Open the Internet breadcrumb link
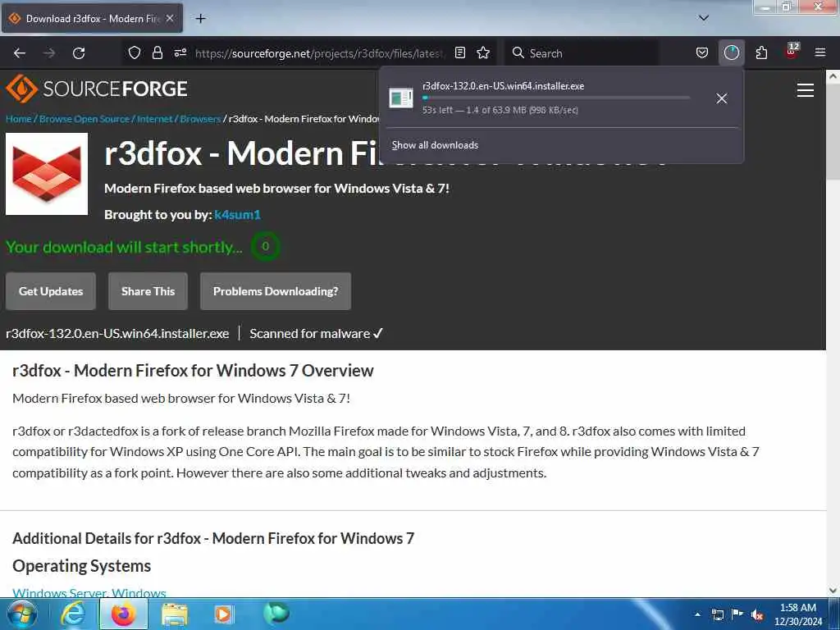840x630 pixels. point(155,119)
